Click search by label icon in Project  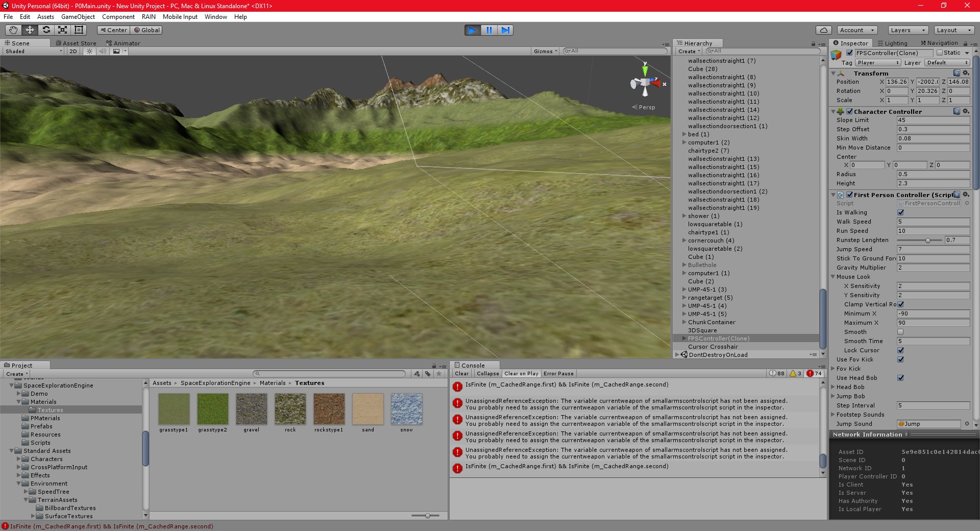coord(428,374)
